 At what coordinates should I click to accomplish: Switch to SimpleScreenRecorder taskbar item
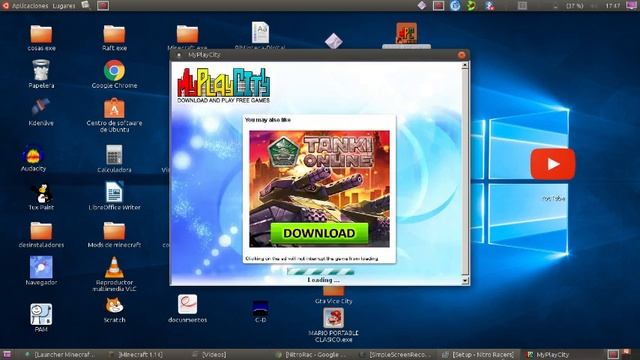click(x=396, y=355)
